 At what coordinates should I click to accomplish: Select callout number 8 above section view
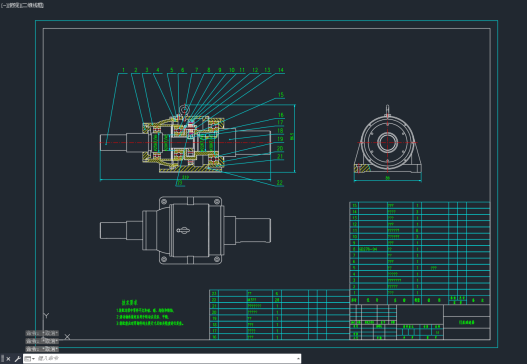(x=209, y=70)
